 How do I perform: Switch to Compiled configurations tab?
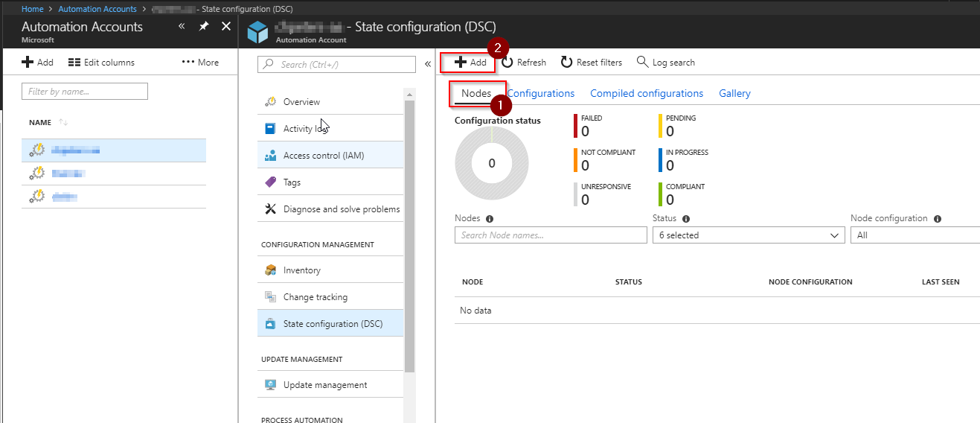coord(646,94)
